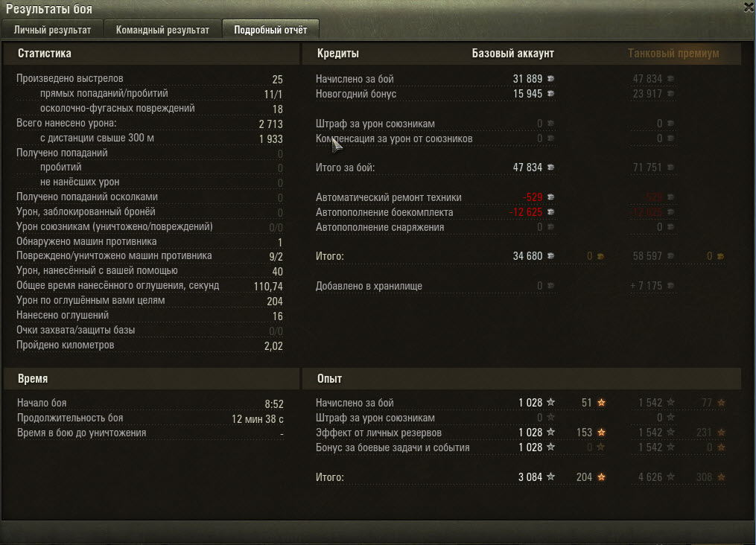Click the credits icon next to 31 889
This screenshot has width=756, height=545.
coord(550,78)
